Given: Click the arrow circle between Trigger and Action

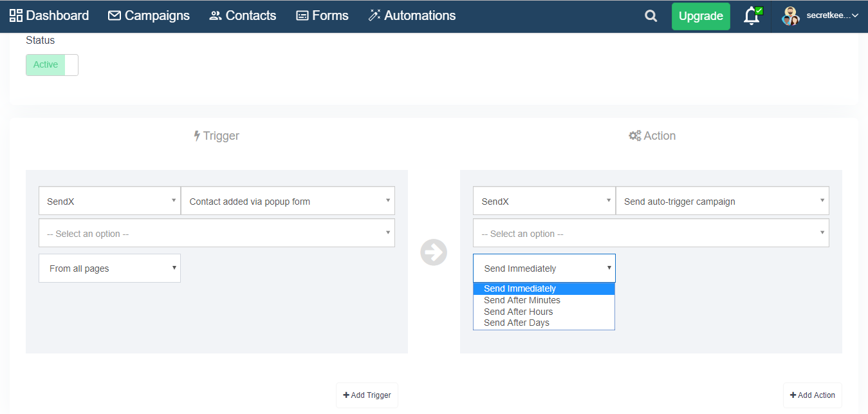Looking at the screenshot, I should (x=434, y=252).
